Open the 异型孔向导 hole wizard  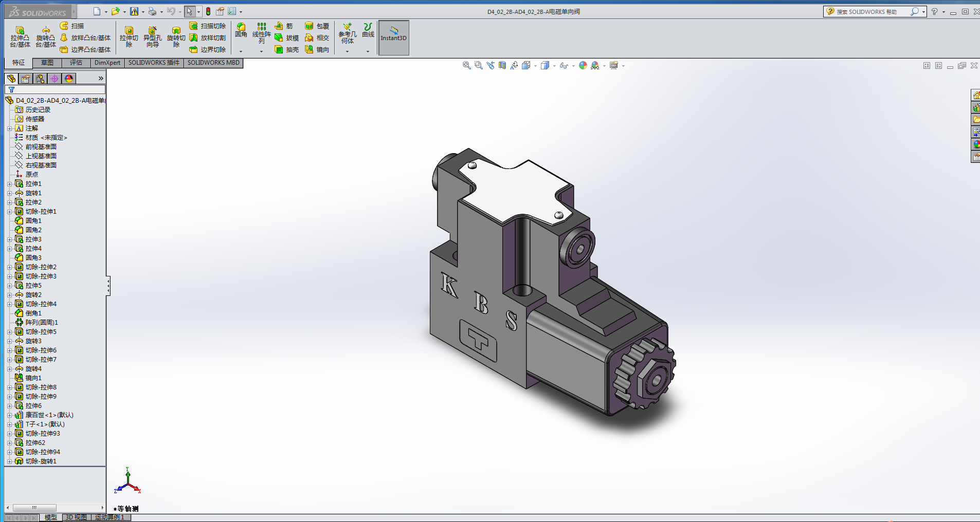[152, 36]
